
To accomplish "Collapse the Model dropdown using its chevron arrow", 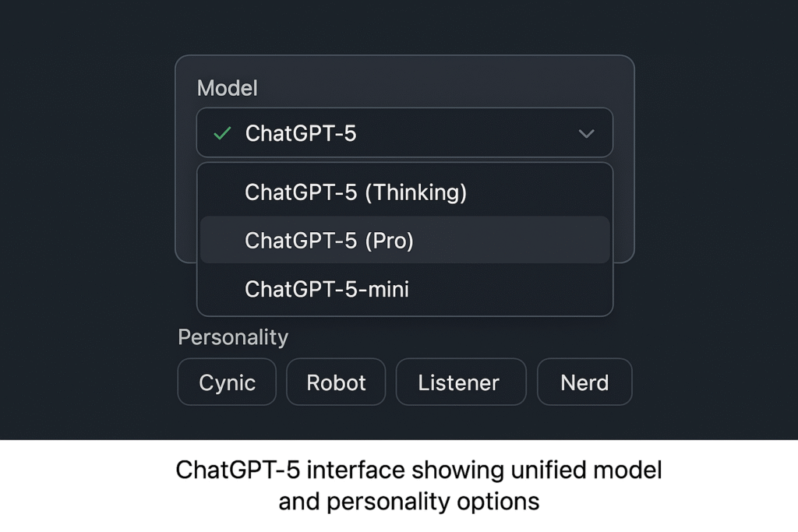I will (586, 134).
